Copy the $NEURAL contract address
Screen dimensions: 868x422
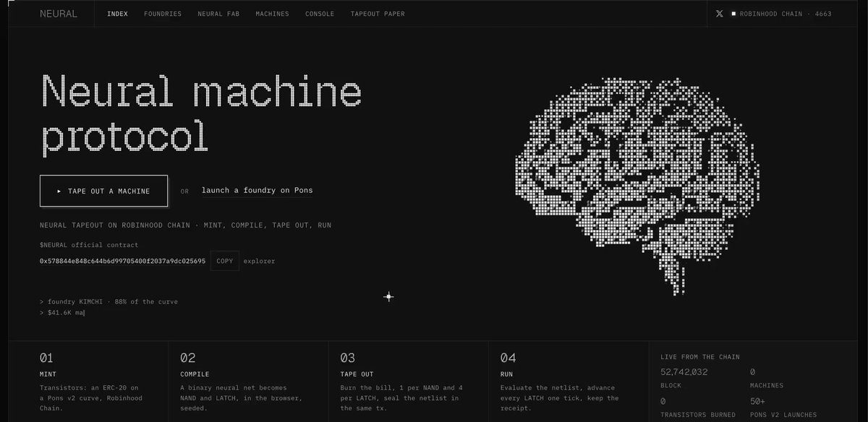(x=224, y=261)
